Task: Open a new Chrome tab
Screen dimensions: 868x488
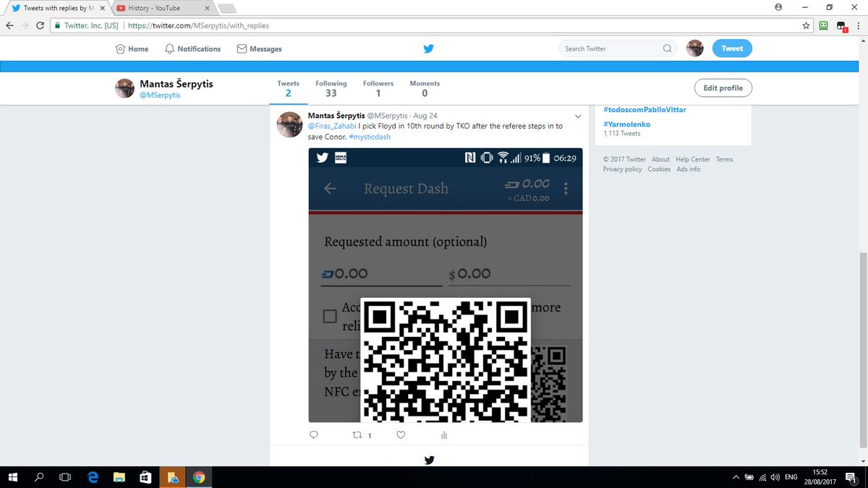Action: click(226, 8)
